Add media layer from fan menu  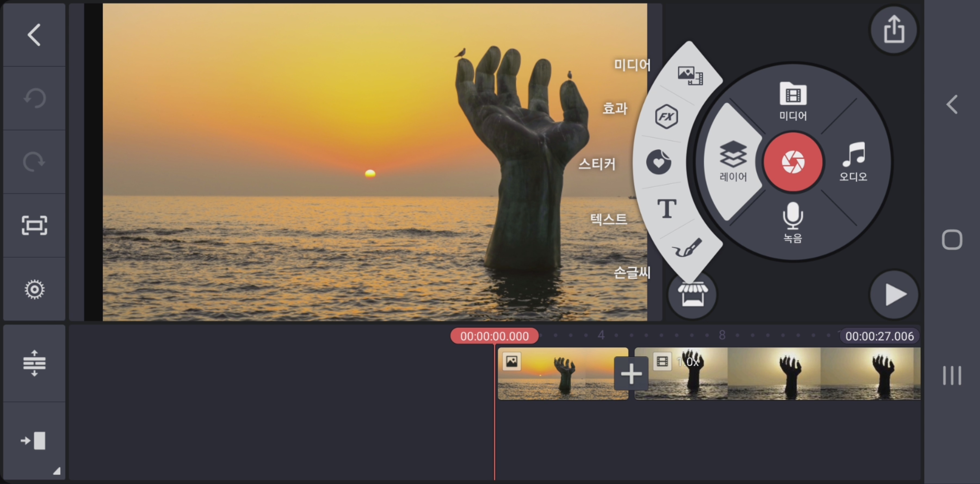click(690, 75)
